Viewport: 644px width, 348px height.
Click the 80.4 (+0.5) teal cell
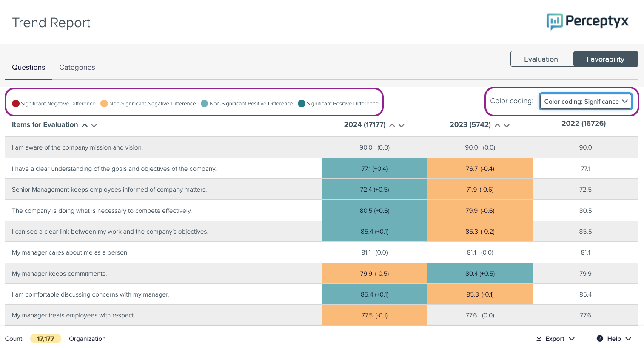(480, 274)
